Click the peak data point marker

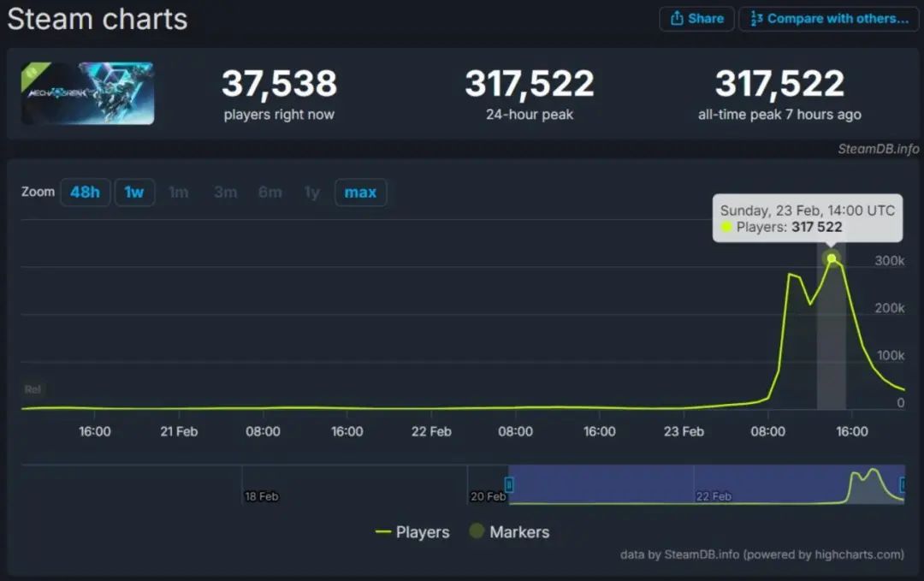(x=832, y=258)
